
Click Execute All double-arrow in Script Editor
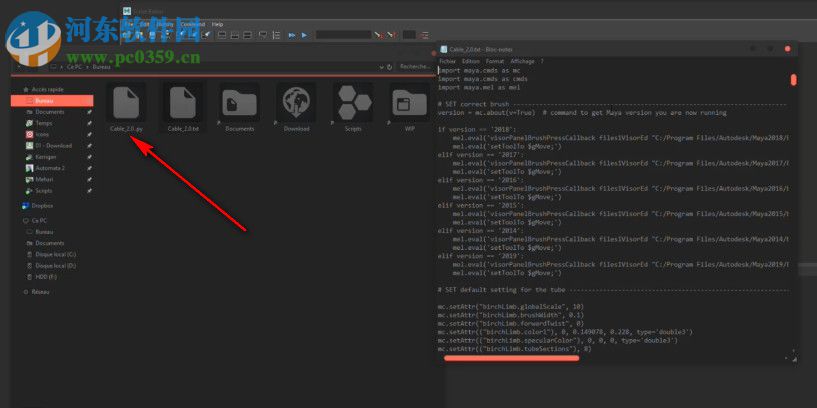point(292,35)
